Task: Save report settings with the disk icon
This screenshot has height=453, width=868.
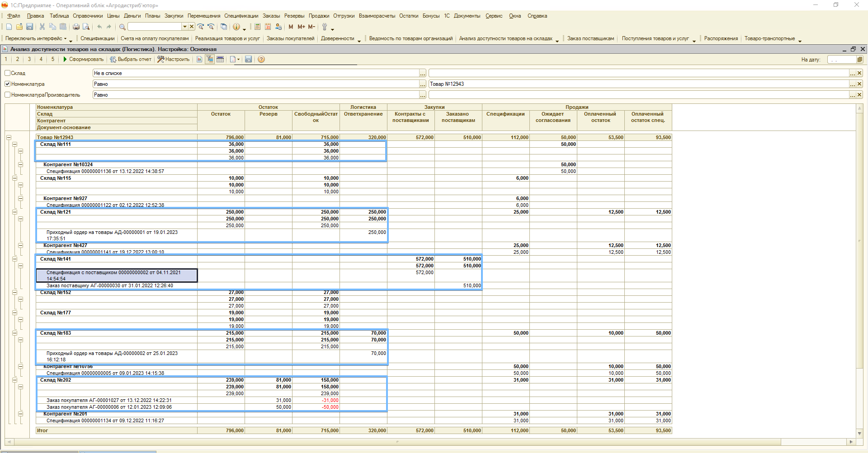Action: tap(248, 60)
